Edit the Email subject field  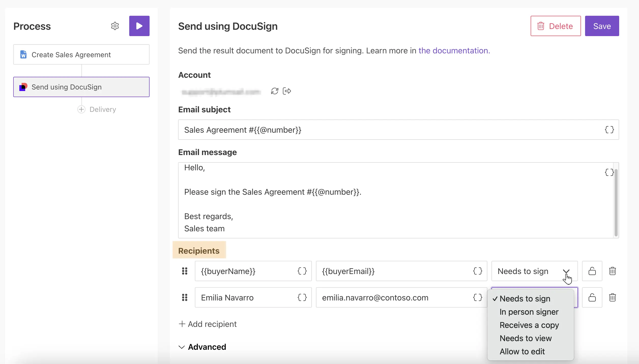click(x=398, y=130)
